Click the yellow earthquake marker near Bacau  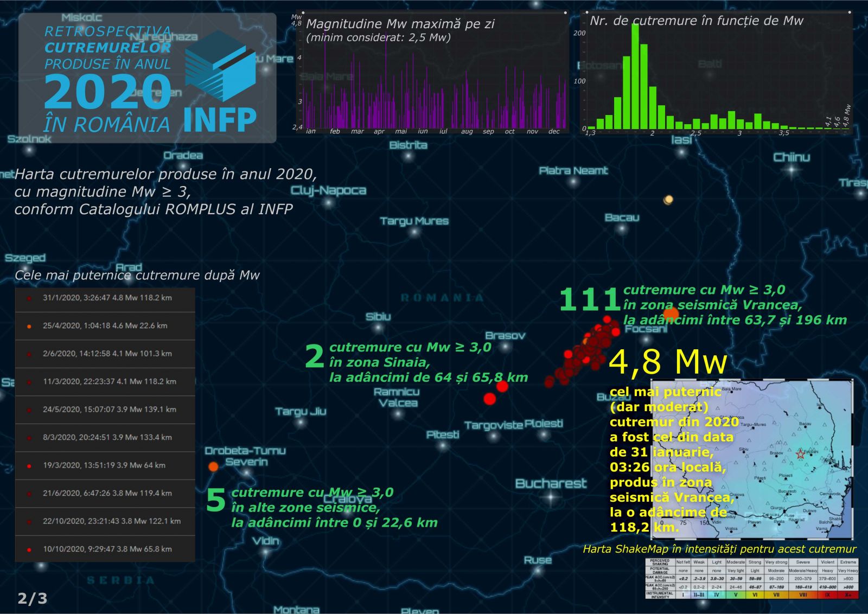coord(668,200)
